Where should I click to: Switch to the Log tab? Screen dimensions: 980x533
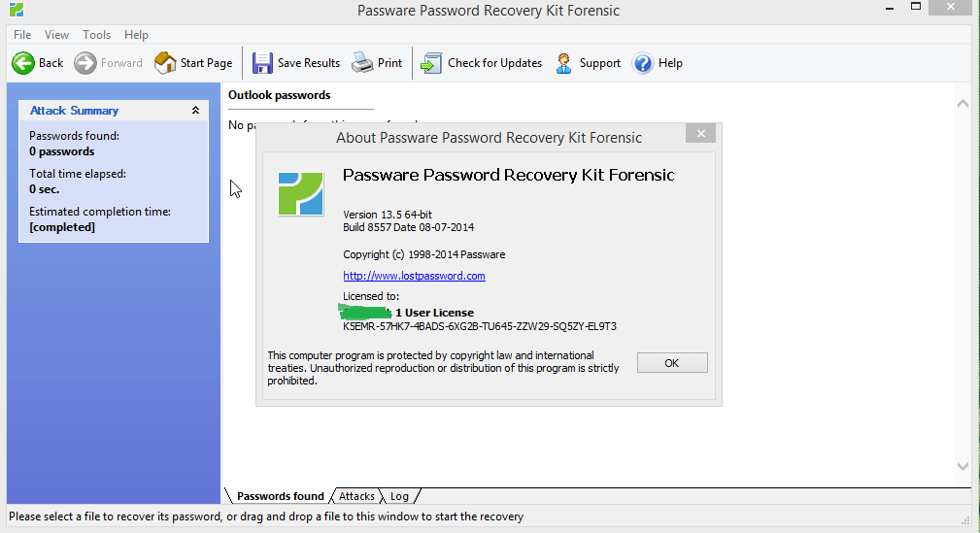399,496
